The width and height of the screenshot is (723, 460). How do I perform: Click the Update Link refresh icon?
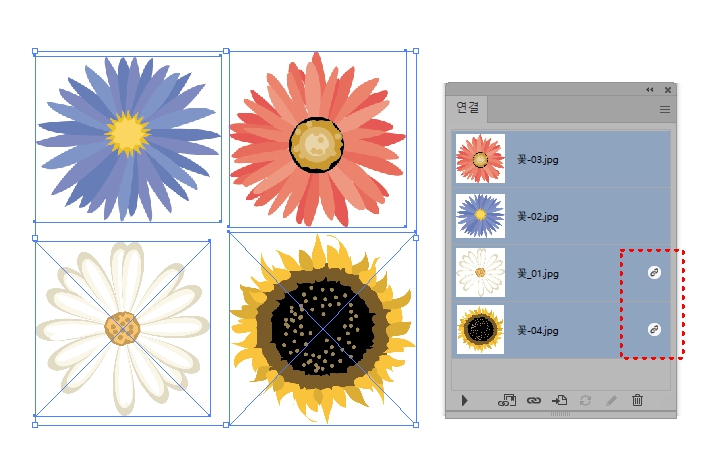(585, 401)
